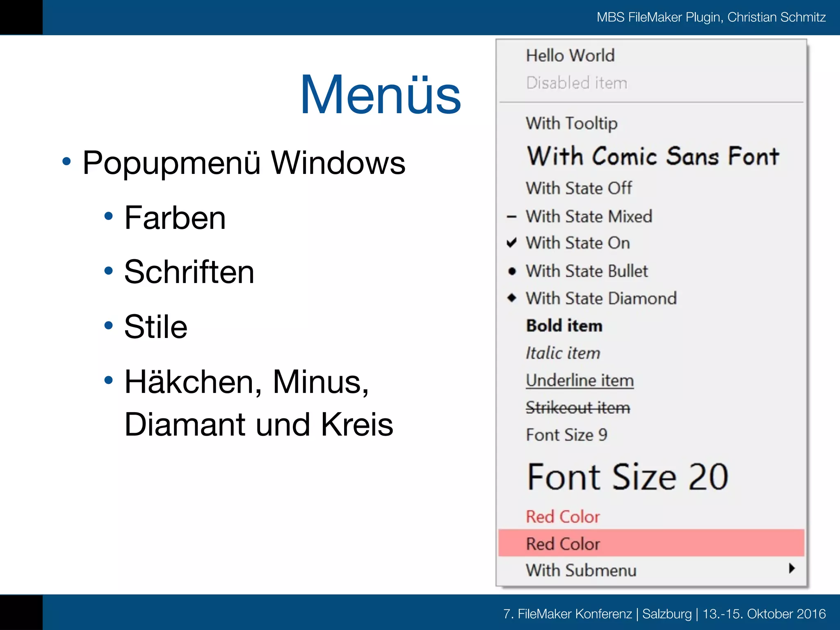Click the Underline item entry

pos(580,380)
